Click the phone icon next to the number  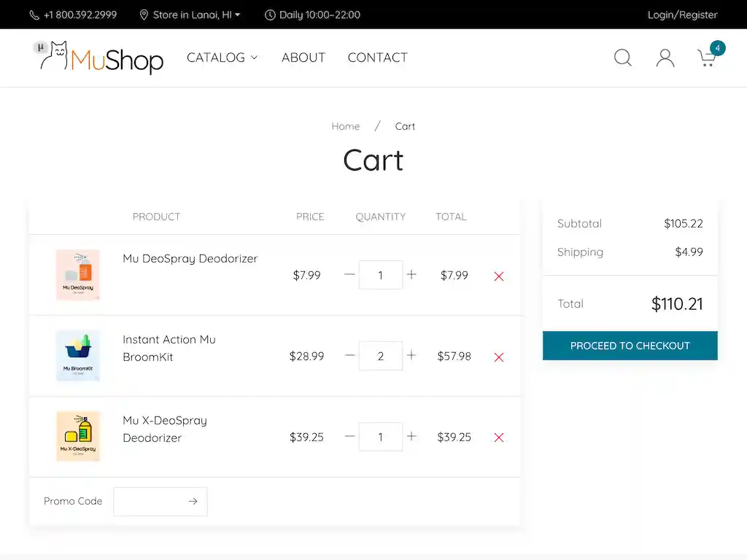tap(34, 14)
